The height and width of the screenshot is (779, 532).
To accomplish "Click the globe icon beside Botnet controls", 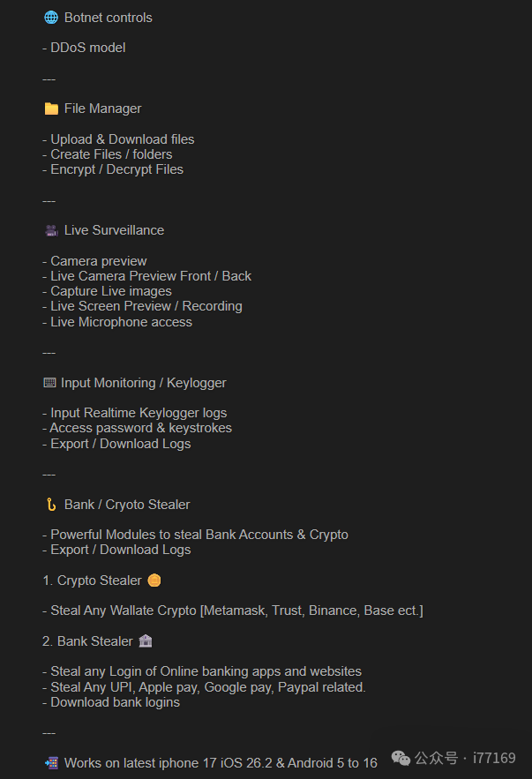I will [51, 18].
